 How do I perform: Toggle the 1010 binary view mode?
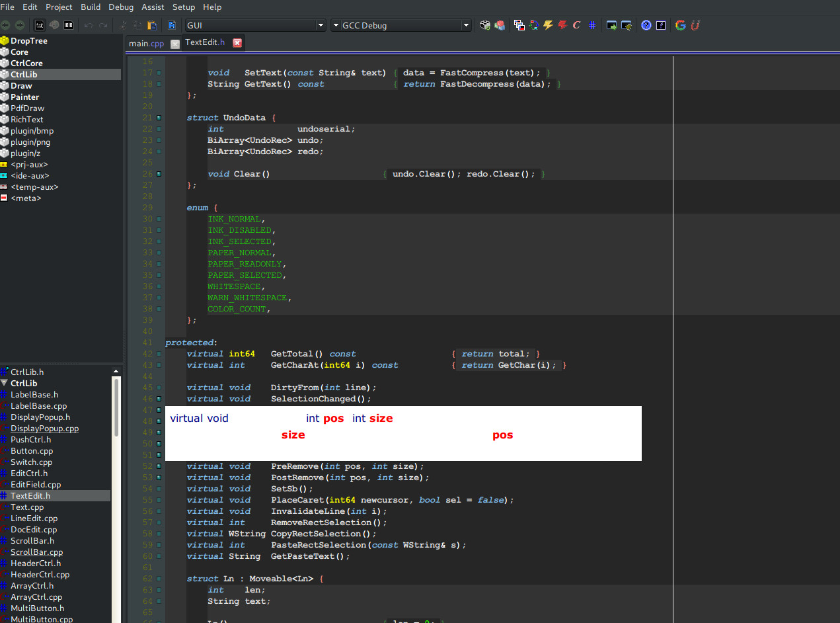point(68,25)
